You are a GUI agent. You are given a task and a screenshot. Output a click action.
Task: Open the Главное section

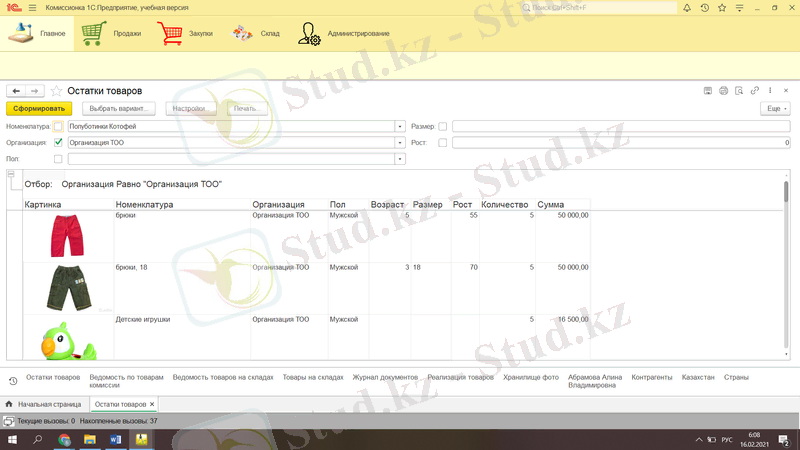37,33
